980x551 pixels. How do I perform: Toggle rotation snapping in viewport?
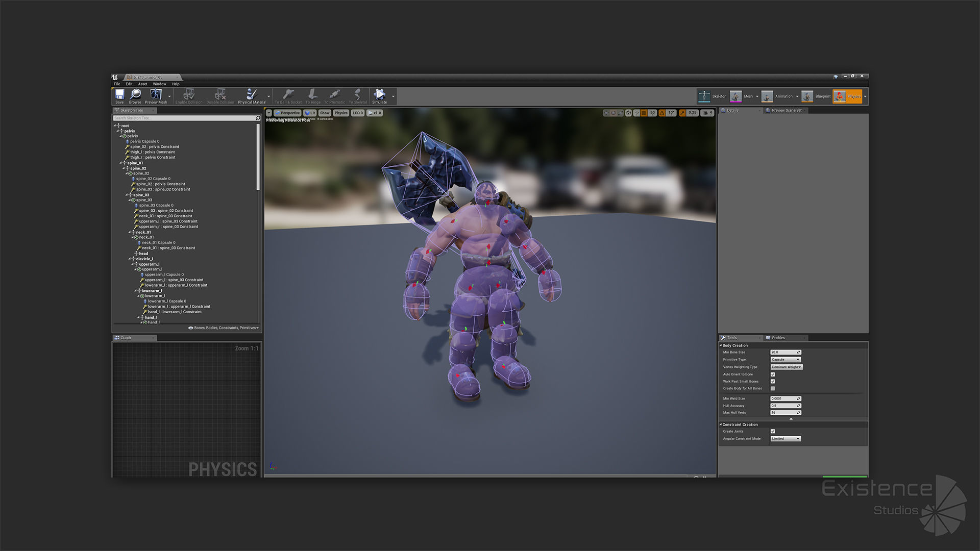(662, 113)
